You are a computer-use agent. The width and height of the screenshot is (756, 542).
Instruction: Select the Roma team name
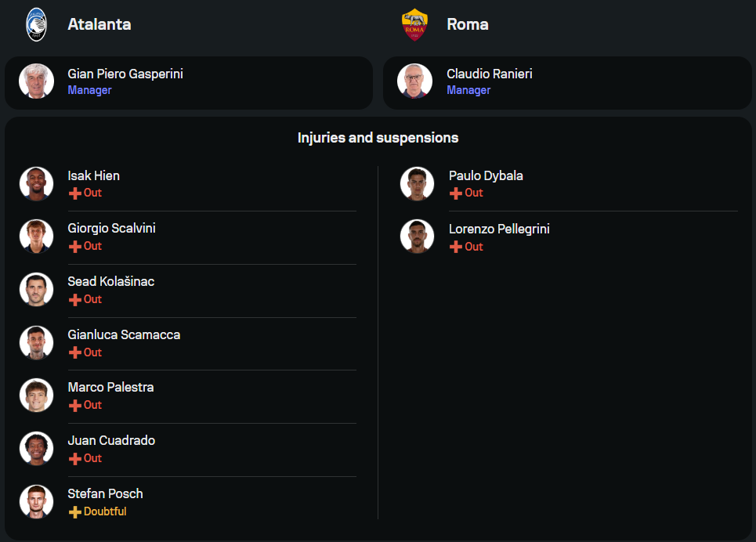click(x=468, y=24)
